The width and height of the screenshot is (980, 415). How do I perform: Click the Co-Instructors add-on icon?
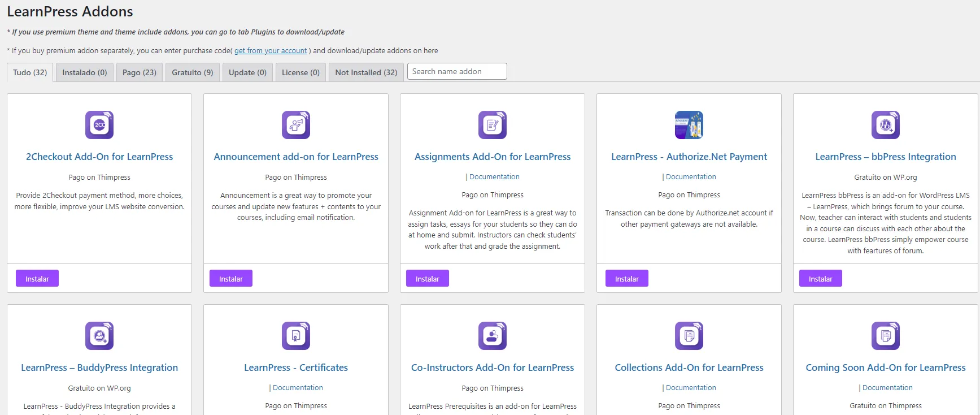point(493,336)
